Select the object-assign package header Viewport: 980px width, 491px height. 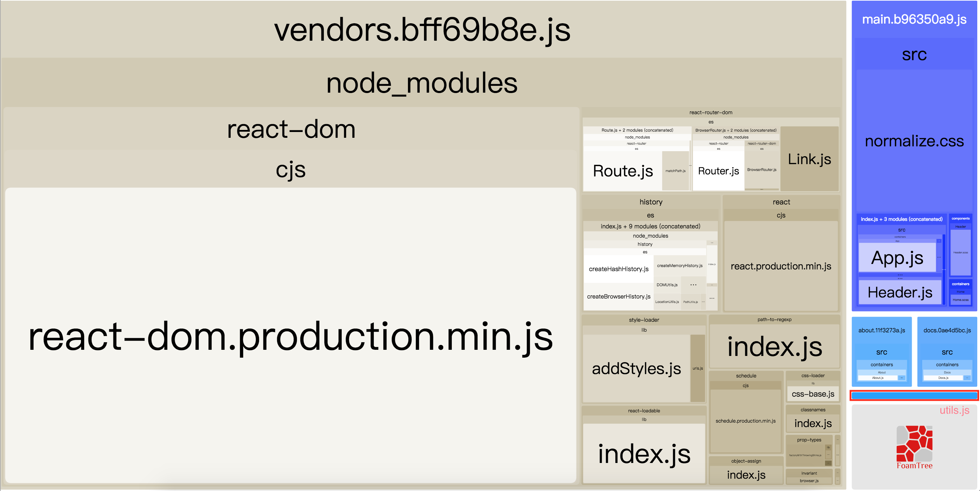[x=746, y=461]
